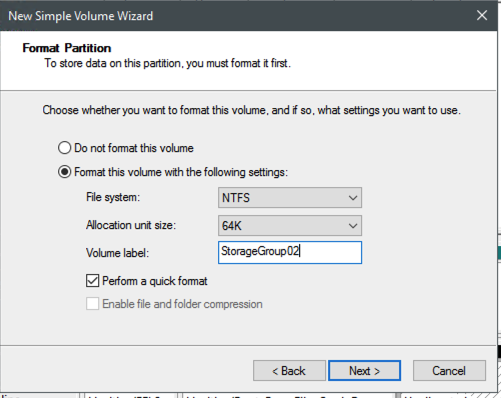Click the Do not format this volume label
The image size is (501, 398).
point(134,148)
